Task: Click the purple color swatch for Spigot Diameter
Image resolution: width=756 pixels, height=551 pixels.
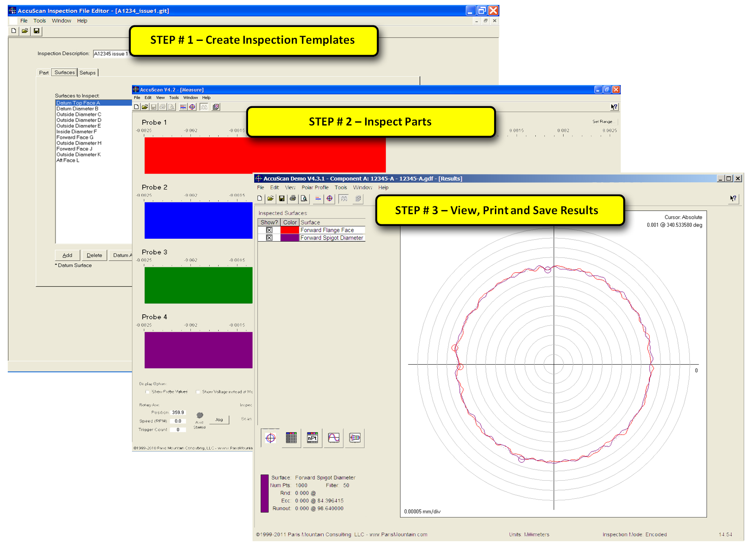Action: click(290, 238)
